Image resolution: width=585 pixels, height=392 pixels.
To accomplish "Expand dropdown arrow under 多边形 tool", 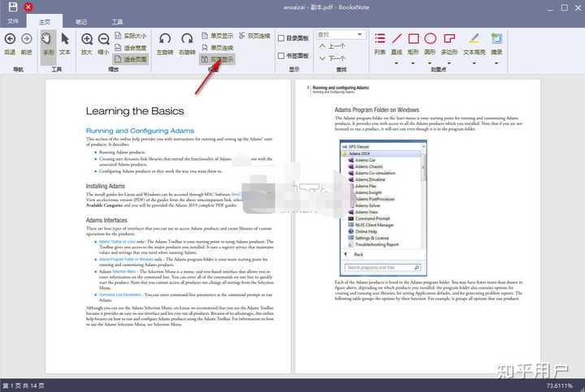I will [449, 63].
